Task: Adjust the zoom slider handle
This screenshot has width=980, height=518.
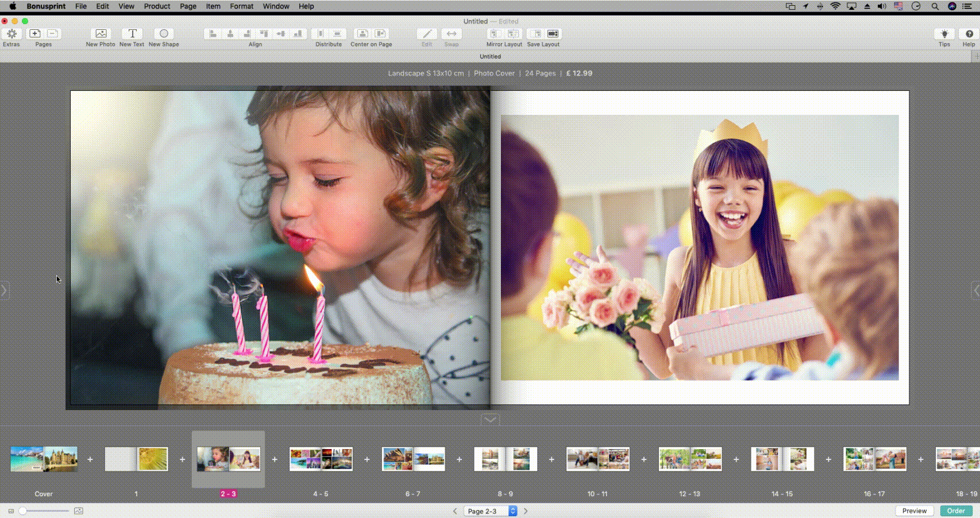Action: click(x=23, y=511)
